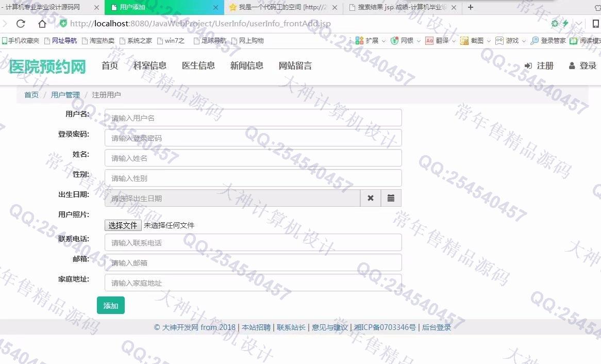Screen dimensions: 601x364
Task: Open the 科室信息 navigation menu item
Action: 150,66
